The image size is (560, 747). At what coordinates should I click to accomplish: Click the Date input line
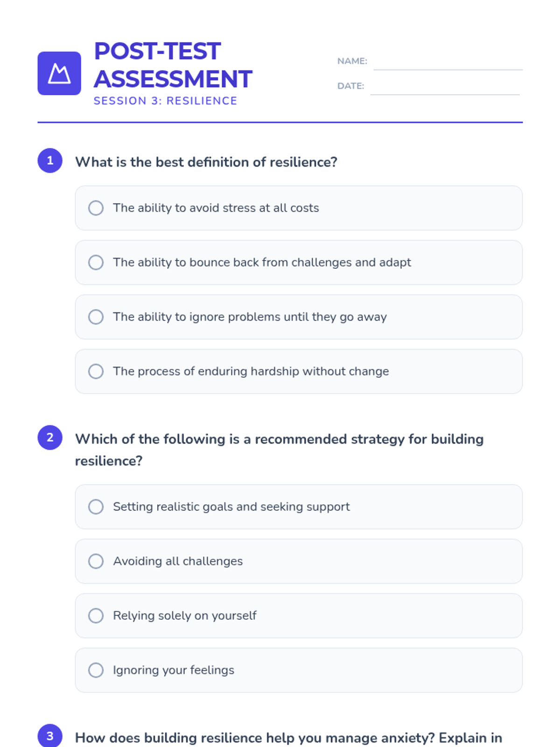point(444,88)
